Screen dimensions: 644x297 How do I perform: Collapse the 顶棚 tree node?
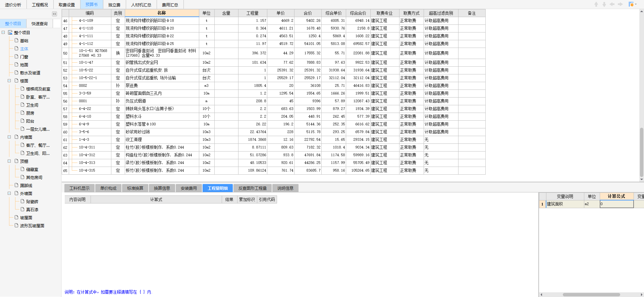9,161
